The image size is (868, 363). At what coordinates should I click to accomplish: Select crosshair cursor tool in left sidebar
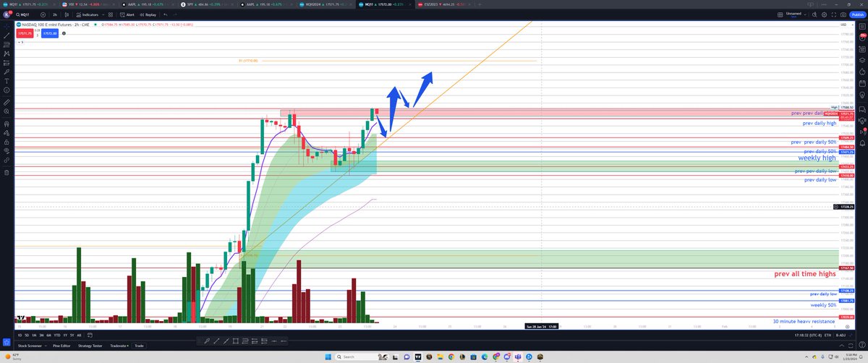(7, 27)
